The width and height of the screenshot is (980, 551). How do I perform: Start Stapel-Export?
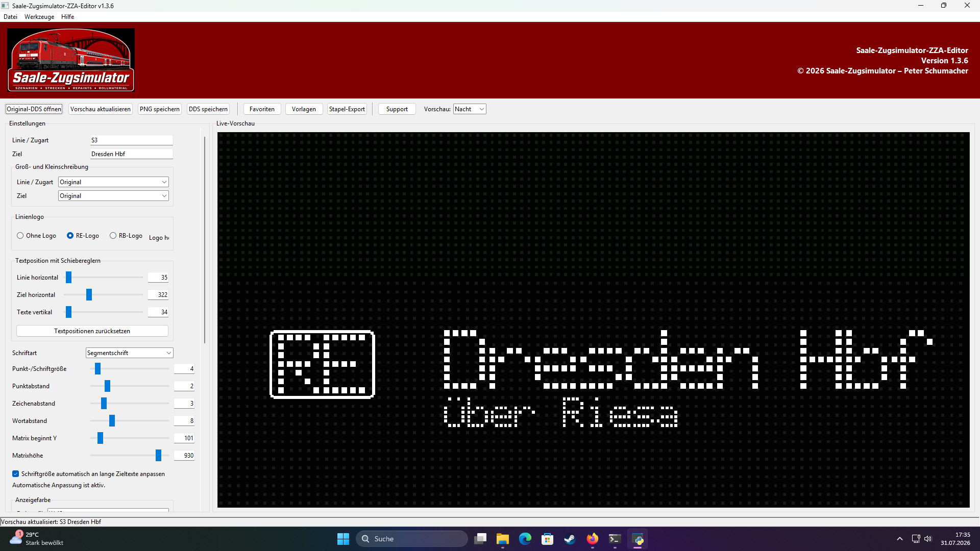click(x=347, y=109)
